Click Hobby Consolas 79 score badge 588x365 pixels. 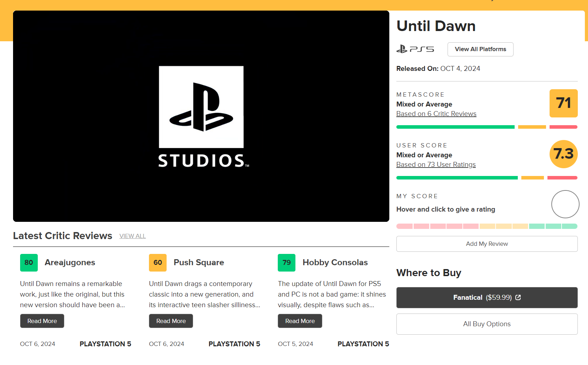click(x=287, y=263)
